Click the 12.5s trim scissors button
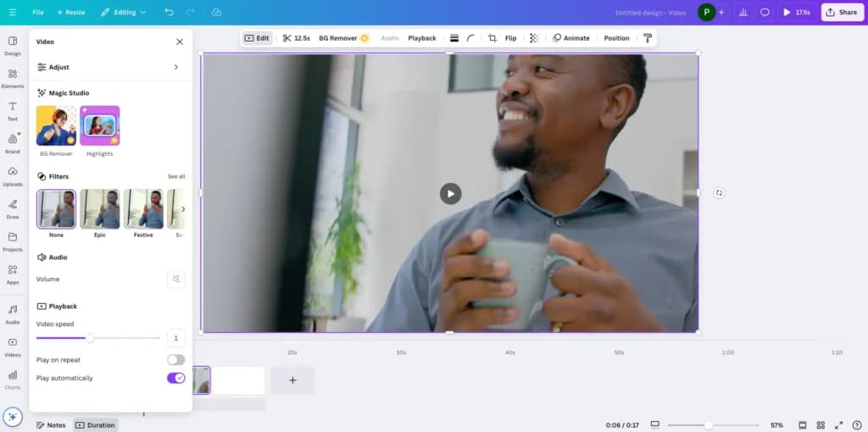This screenshot has height=432, width=868. [296, 38]
